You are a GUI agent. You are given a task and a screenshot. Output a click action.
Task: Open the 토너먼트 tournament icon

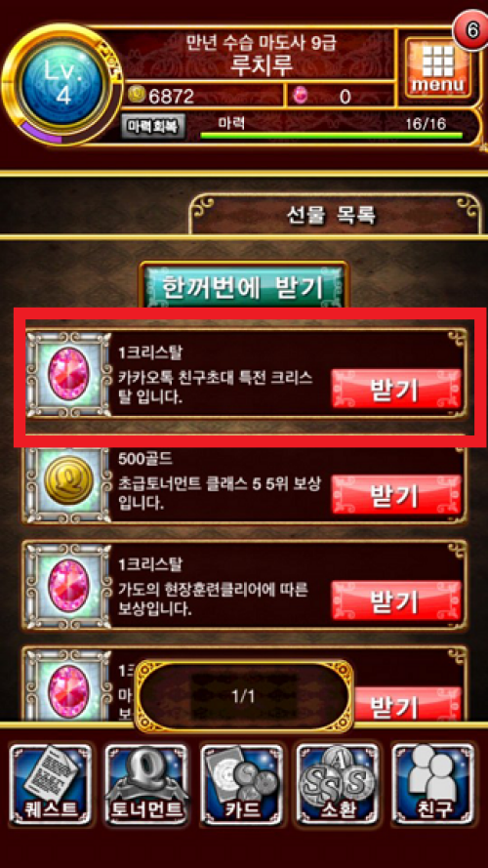146,784
